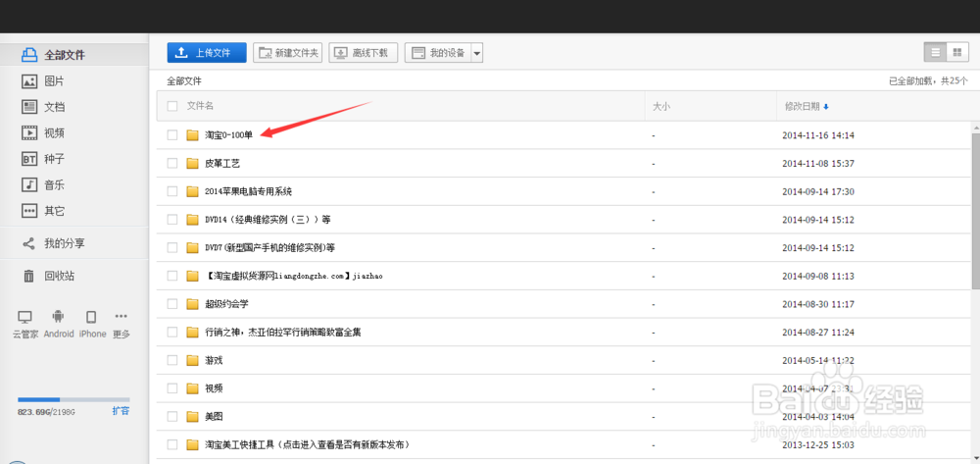Click the 已全部加载，共25个 status text
The image size is (980, 464).
[928, 80]
